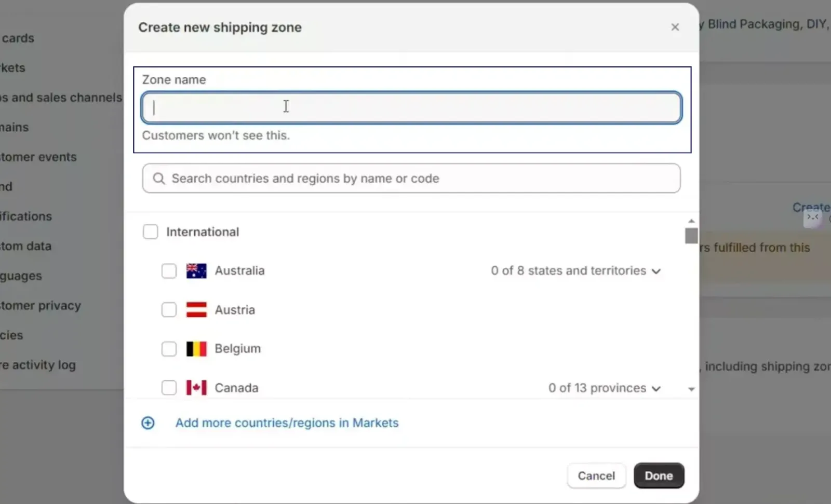Click the Search countries and regions field
Screen dimensions: 831x504
(411, 179)
